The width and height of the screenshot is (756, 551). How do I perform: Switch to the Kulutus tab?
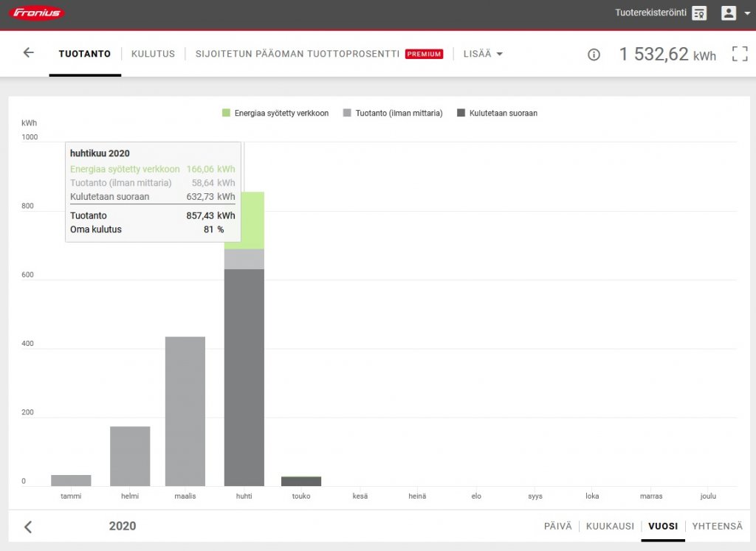pyautogui.click(x=153, y=54)
